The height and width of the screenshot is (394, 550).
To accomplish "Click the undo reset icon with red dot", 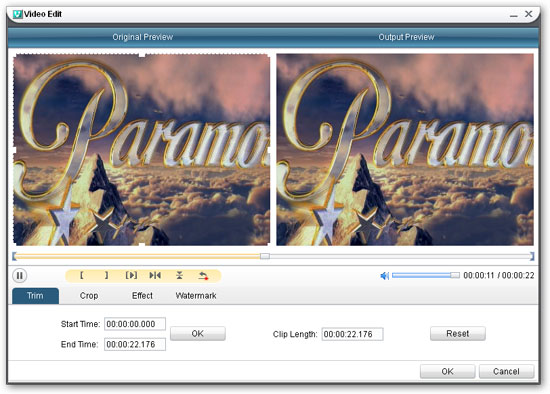I will point(203,276).
